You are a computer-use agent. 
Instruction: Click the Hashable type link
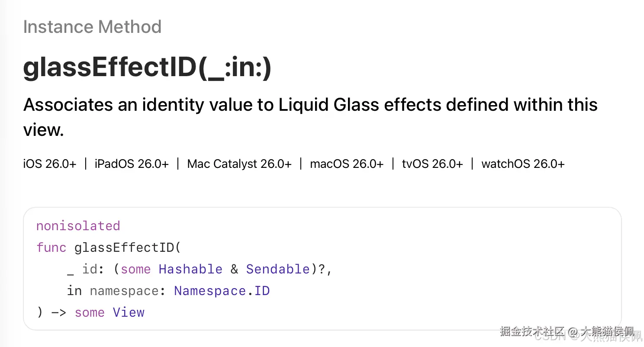(190, 269)
